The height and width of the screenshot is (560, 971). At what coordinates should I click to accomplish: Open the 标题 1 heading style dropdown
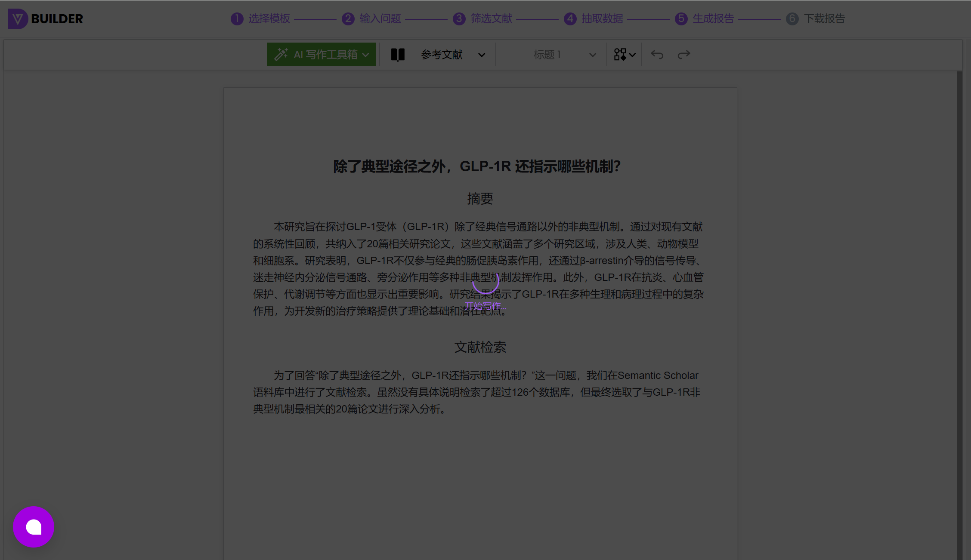coord(593,54)
